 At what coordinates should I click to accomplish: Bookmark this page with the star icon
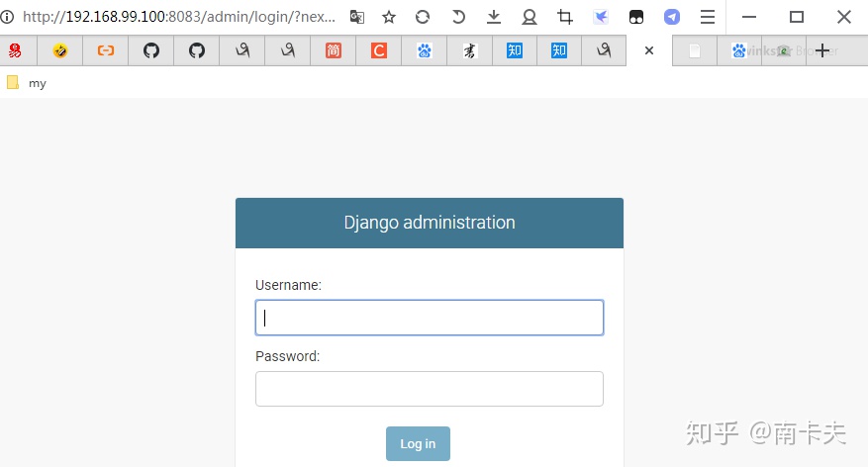click(389, 17)
